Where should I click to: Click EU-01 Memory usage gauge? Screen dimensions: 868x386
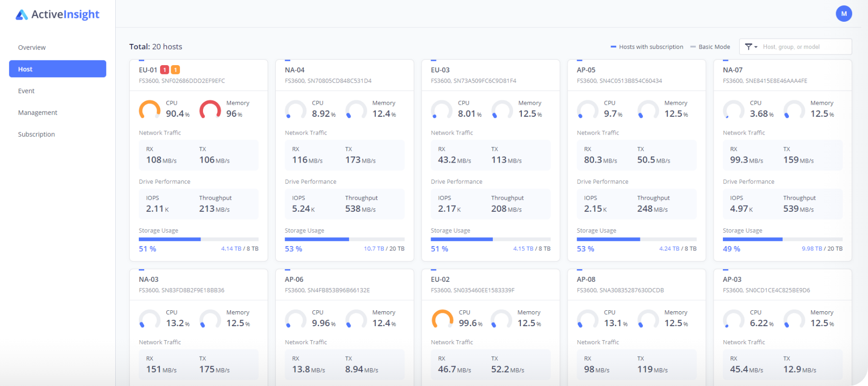(x=210, y=110)
